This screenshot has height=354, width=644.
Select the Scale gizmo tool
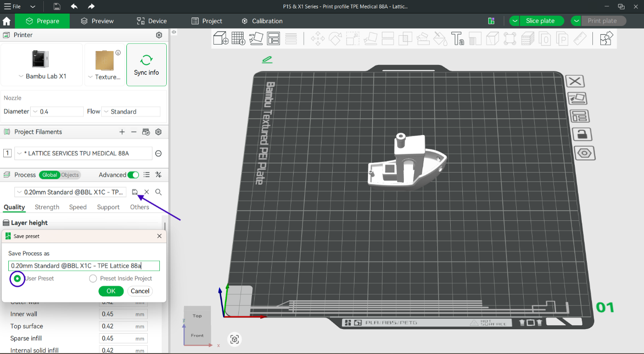point(353,38)
